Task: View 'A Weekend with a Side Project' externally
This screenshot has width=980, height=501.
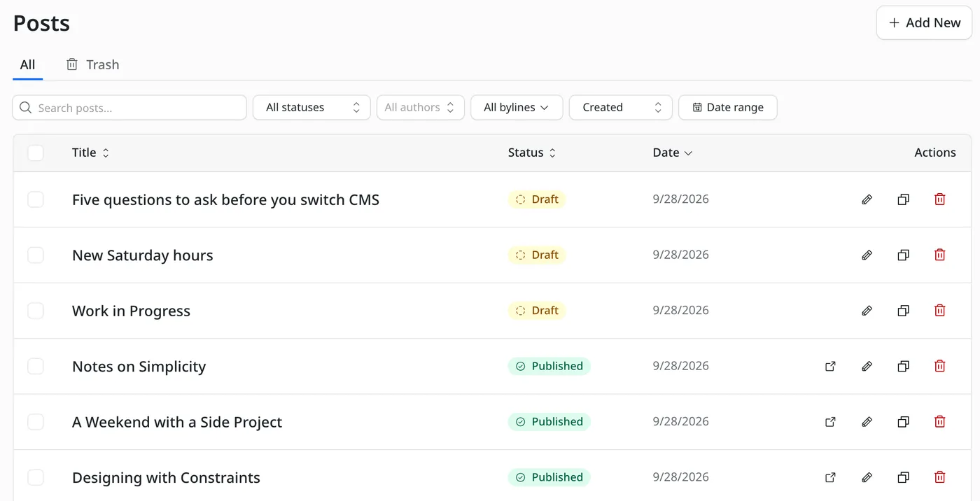Action: point(830,422)
